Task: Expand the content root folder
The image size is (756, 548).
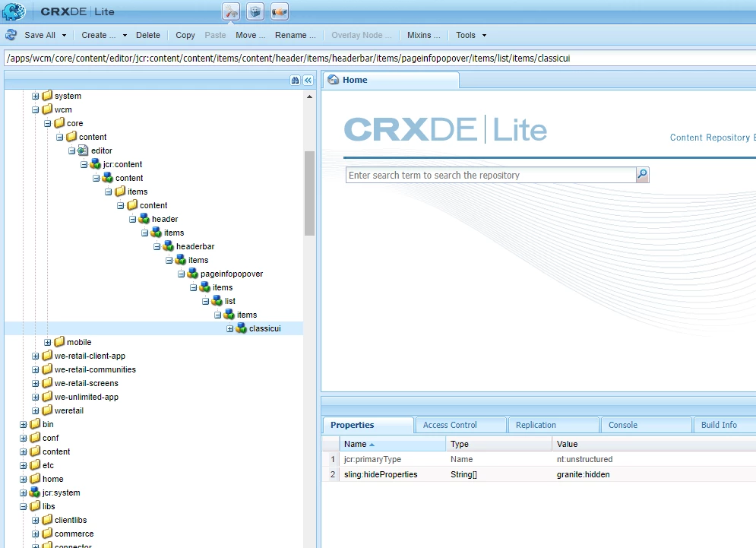Action: [x=23, y=451]
